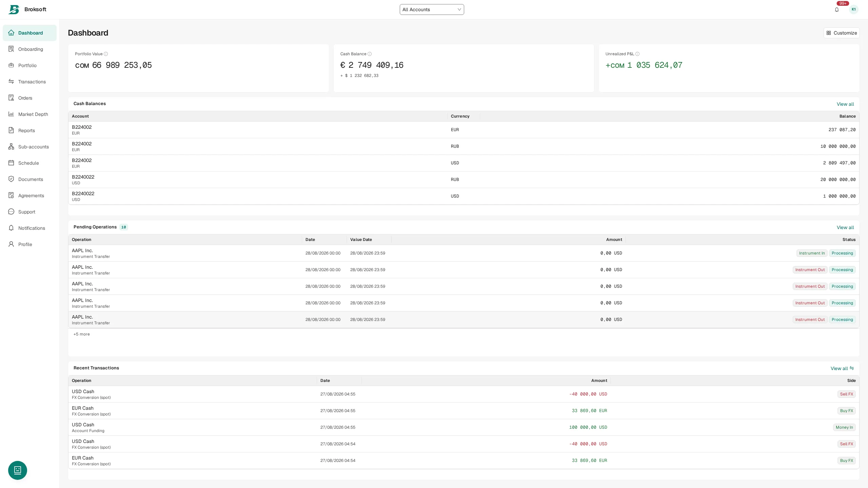
Task: Open the Schedule menu item
Action: (x=29, y=163)
